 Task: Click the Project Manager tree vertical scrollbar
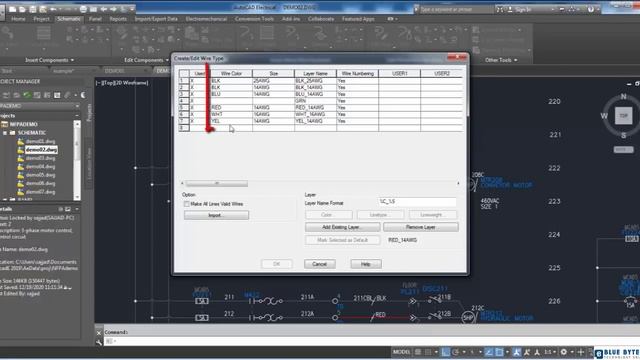coord(77,161)
